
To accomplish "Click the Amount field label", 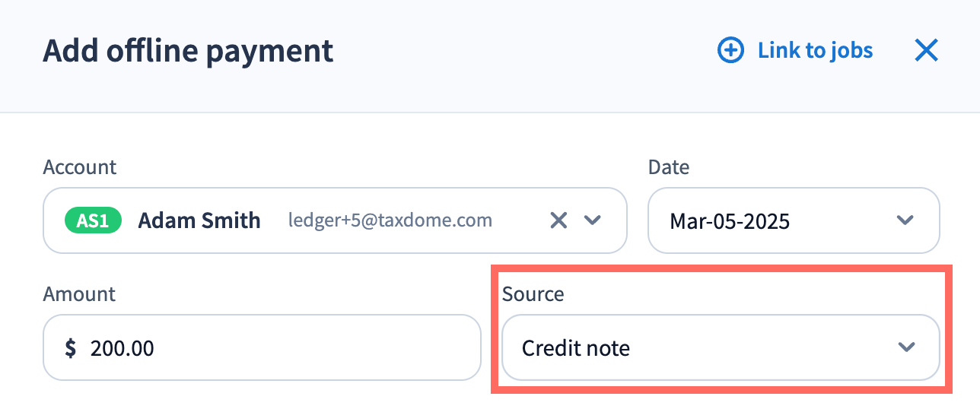I will tap(79, 294).
